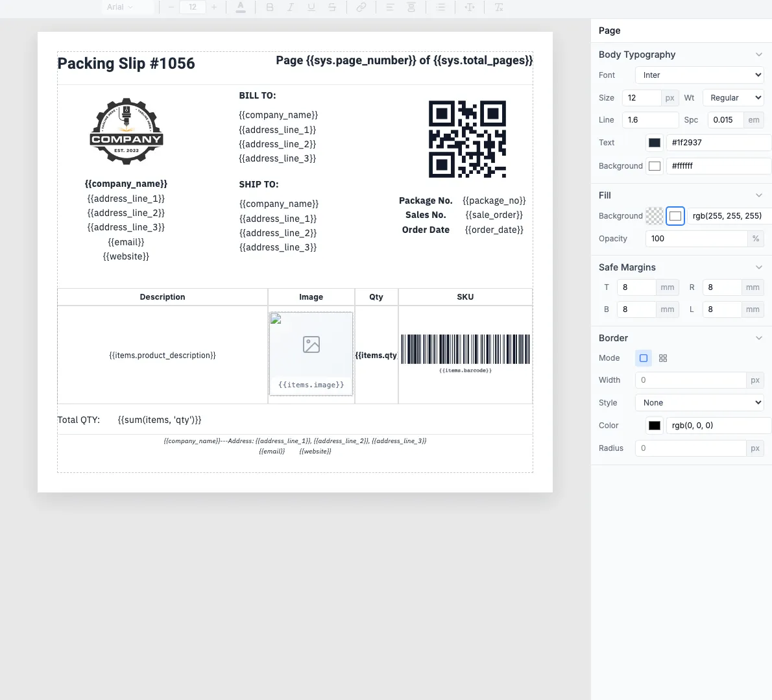This screenshot has height=700, width=772.
Task: Toggle the list formatting option
Action: coord(440,7)
